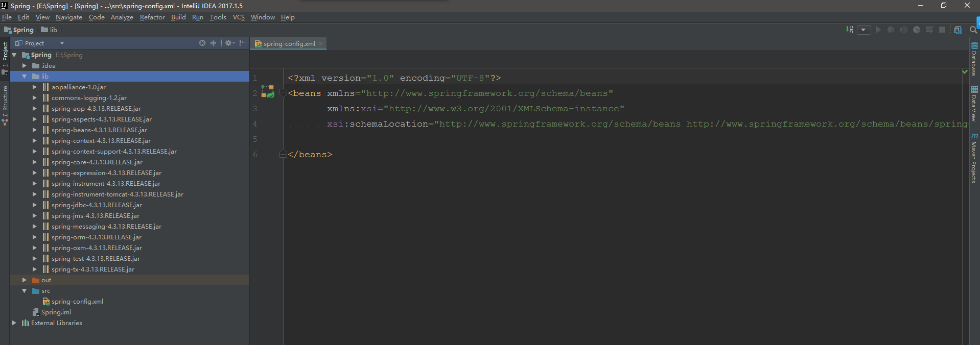
Task: Select the spring-config.xml editor tab
Action: (x=289, y=43)
